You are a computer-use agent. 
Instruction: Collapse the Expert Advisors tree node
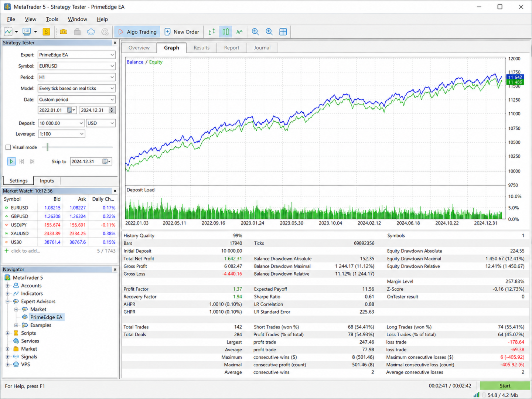(7, 301)
